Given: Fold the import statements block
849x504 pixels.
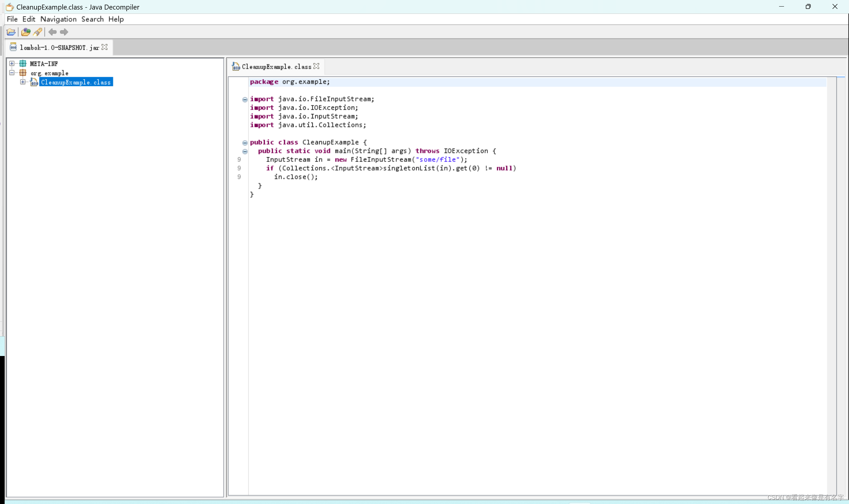Looking at the screenshot, I should pos(245,100).
